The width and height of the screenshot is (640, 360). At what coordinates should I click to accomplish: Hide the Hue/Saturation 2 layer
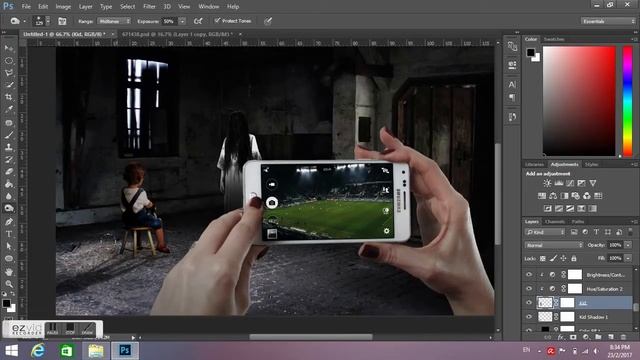[x=529, y=289]
